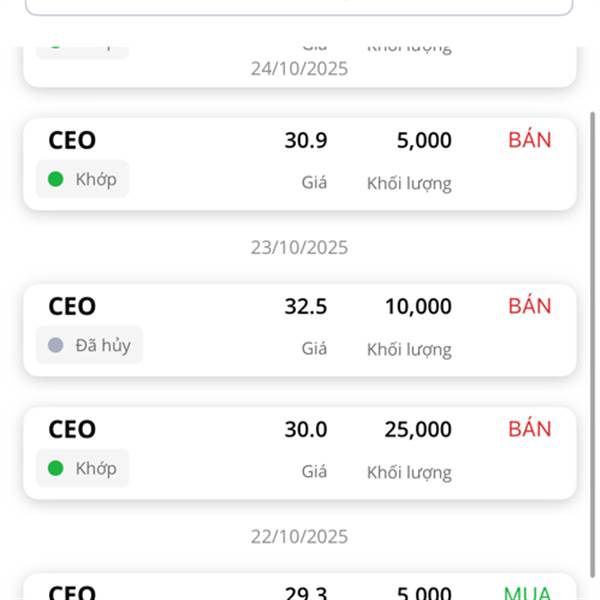600x600 pixels.
Task: Open the CEO ticker priced at 30.0
Action: click(72, 430)
